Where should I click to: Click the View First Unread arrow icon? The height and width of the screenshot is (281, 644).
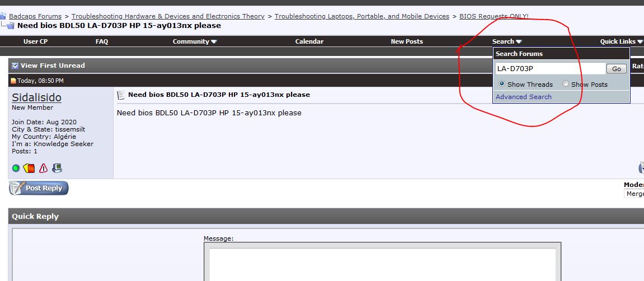pyautogui.click(x=15, y=65)
